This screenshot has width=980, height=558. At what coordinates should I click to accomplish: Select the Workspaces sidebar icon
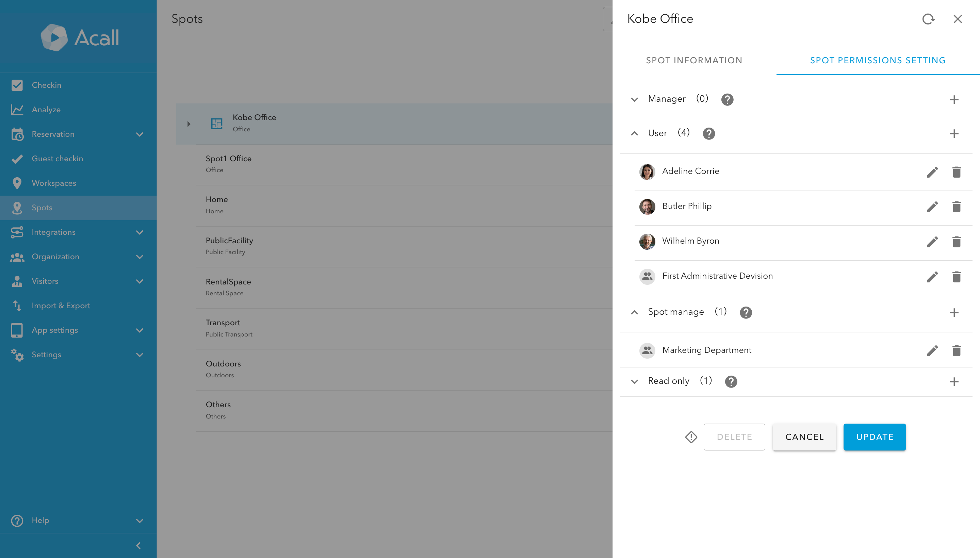(x=17, y=183)
